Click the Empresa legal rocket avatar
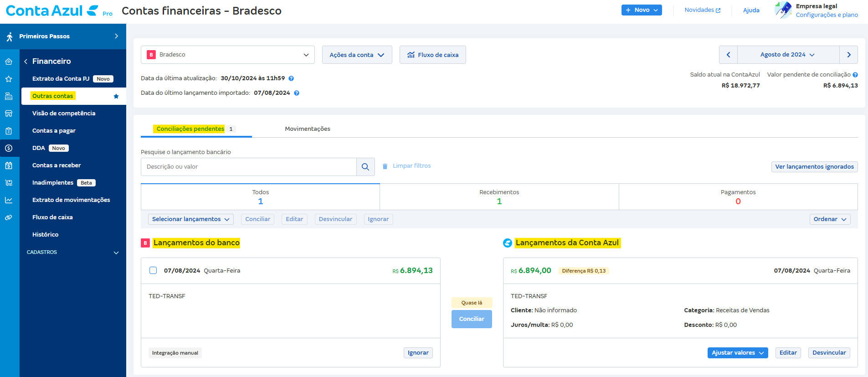 (x=783, y=10)
